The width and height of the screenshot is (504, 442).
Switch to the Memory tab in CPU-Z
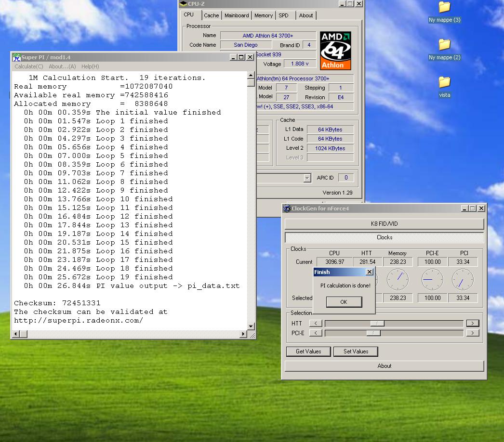[x=263, y=15]
